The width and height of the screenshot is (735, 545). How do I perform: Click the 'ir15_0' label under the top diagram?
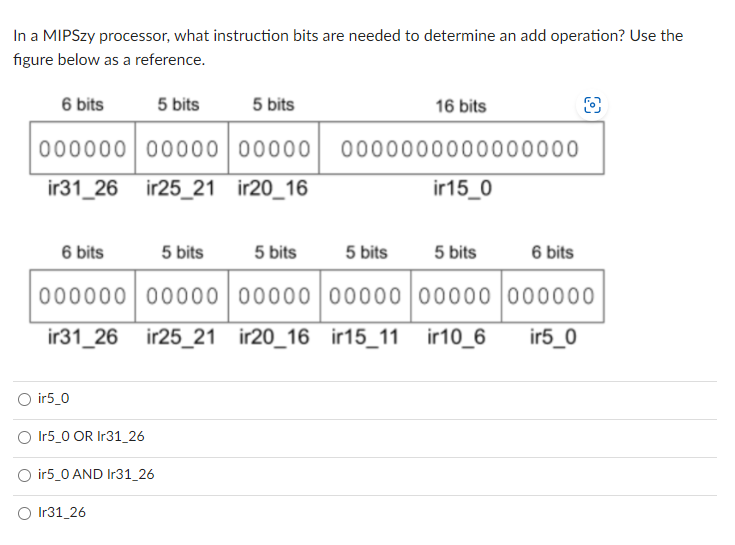(x=463, y=188)
